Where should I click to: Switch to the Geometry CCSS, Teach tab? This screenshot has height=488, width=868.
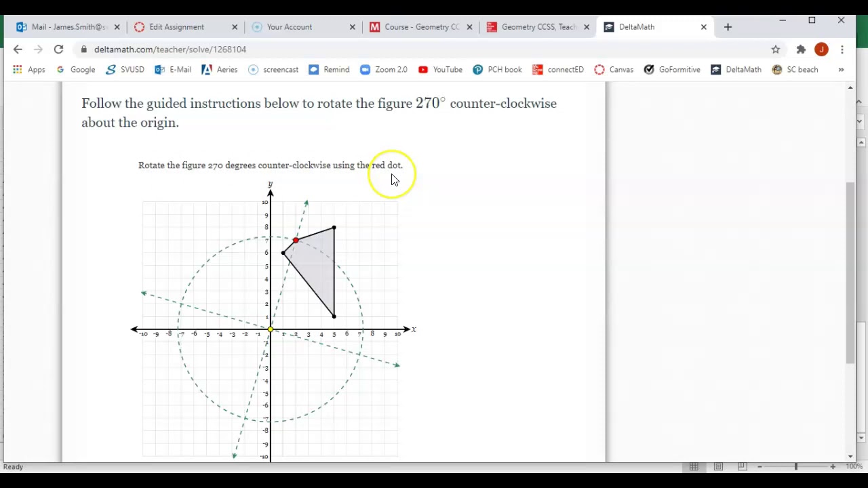pyautogui.click(x=539, y=27)
